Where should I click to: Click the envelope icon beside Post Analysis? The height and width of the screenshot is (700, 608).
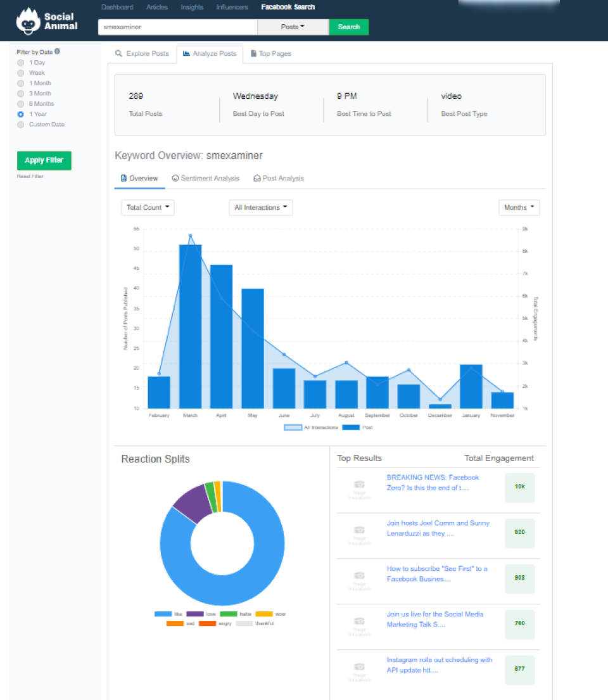click(x=258, y=178)
